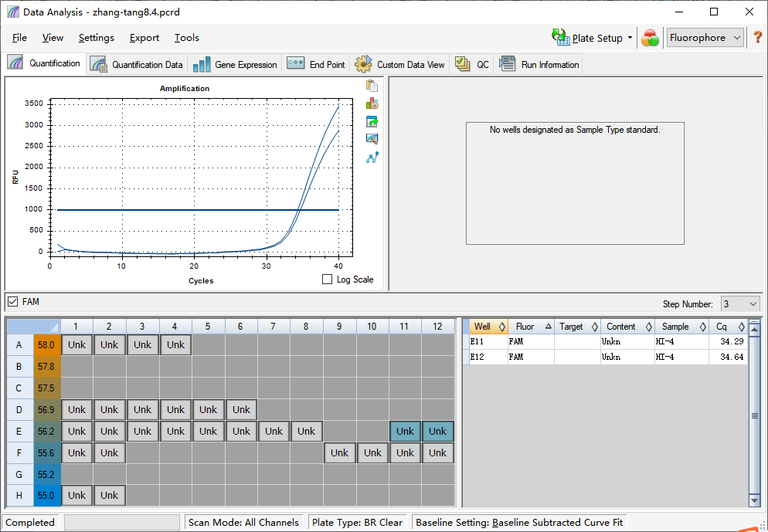Select well F9 in the plate
Viewport: 768px width, 532px height.
click(x=339, y=452)
